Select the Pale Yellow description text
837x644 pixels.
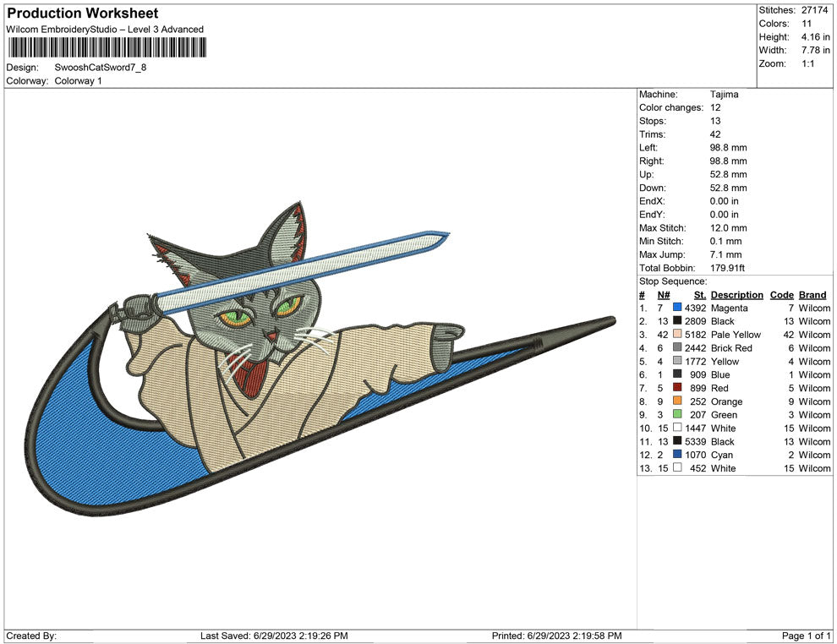pyautogui.click(x=736, y=335)
